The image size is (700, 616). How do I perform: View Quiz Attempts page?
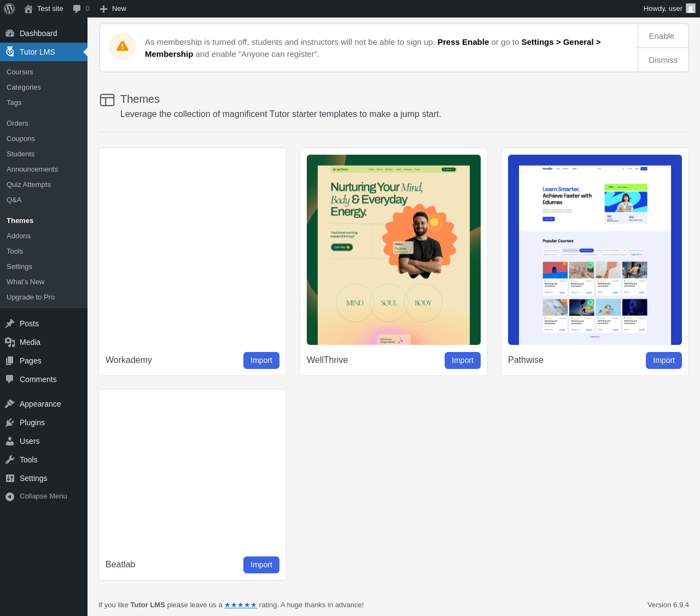pyautogui.click(x=28, y=185)
